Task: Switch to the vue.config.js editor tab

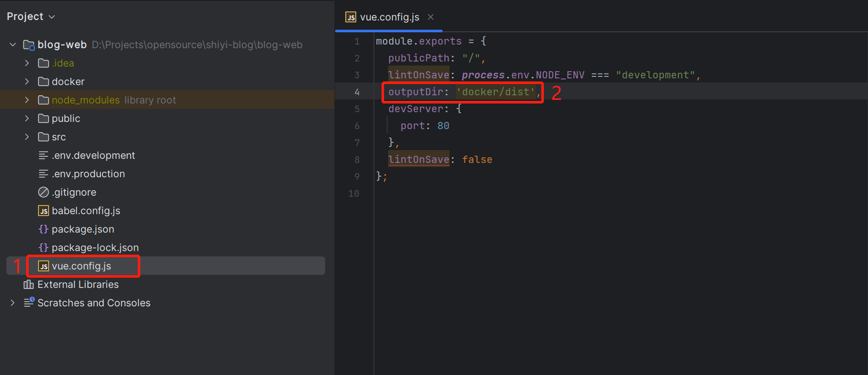Action: click(389, 17)
